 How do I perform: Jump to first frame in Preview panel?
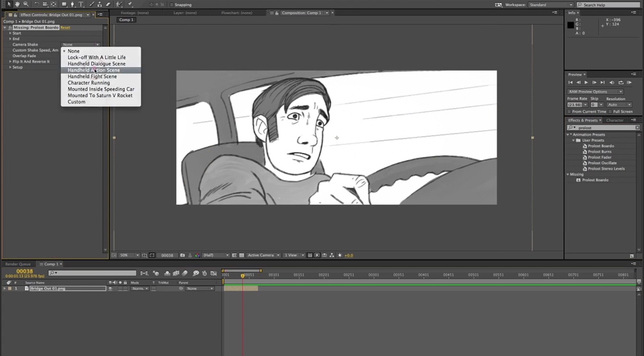tap(570, 82)
